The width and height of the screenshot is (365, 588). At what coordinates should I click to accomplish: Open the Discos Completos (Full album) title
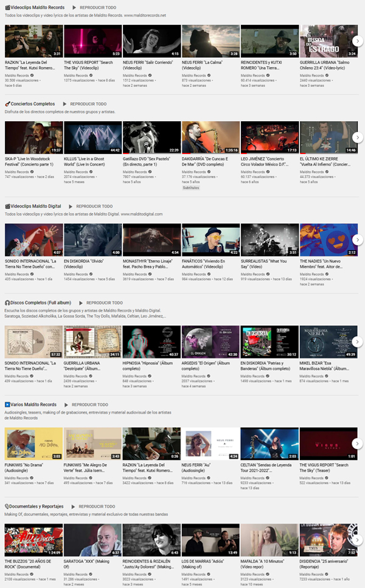pos(41,303)
